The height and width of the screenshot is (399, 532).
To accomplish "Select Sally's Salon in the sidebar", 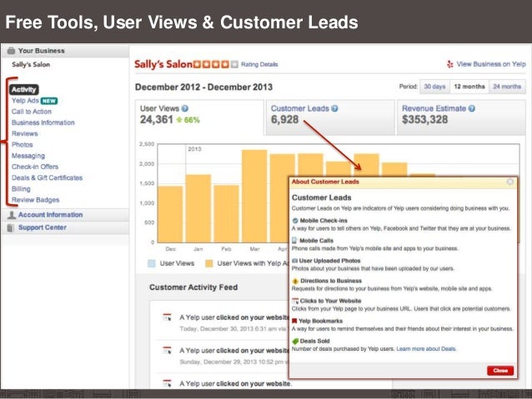I will 31,64.
